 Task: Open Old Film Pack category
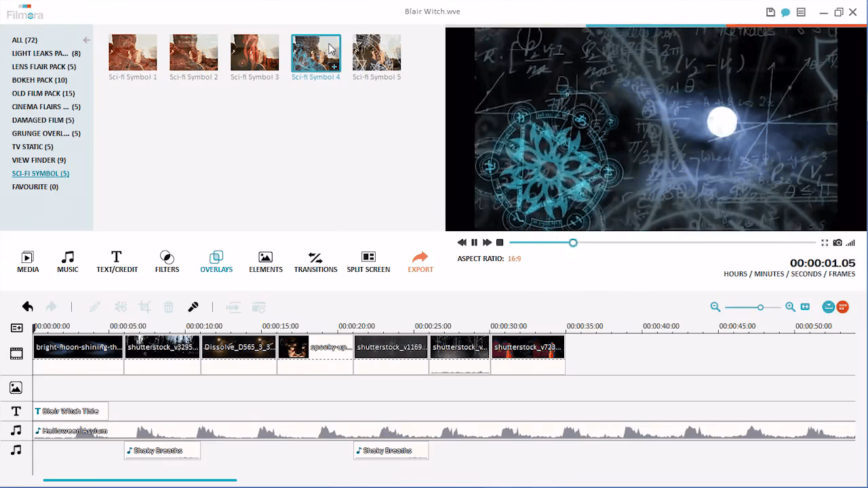pyautogui.click(x=43, y=94)
